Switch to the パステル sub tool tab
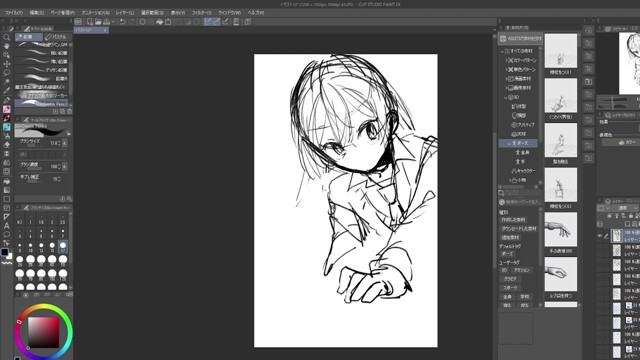Viewport: 640px width, 360px height. pos(57,37)
